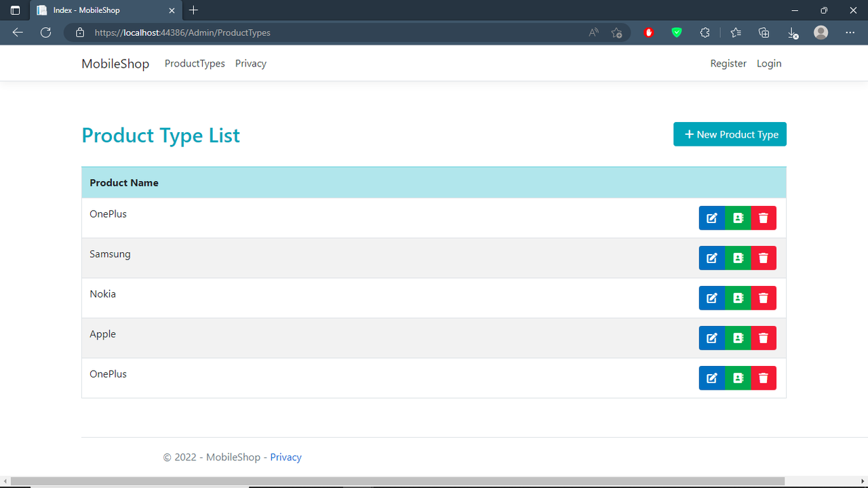Viewport: 868px width, 488px height.
Task: Open the red ad blocker extension
Action: [x=649, y=33]
